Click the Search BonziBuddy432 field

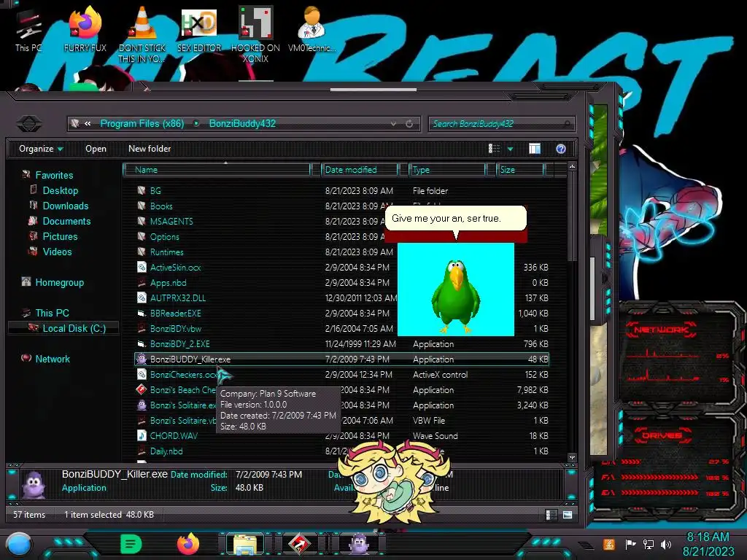pos(501,124)
